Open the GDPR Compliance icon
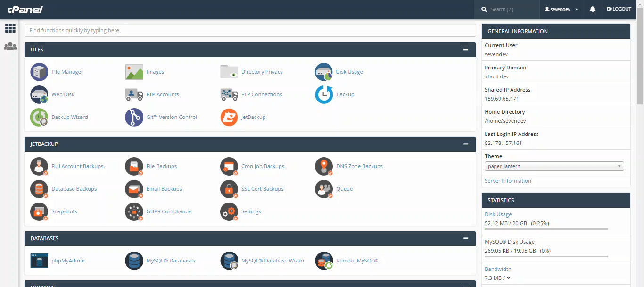The width and height of the screenshot is (644, 287). pyautogui.click(x=134, y=211)
